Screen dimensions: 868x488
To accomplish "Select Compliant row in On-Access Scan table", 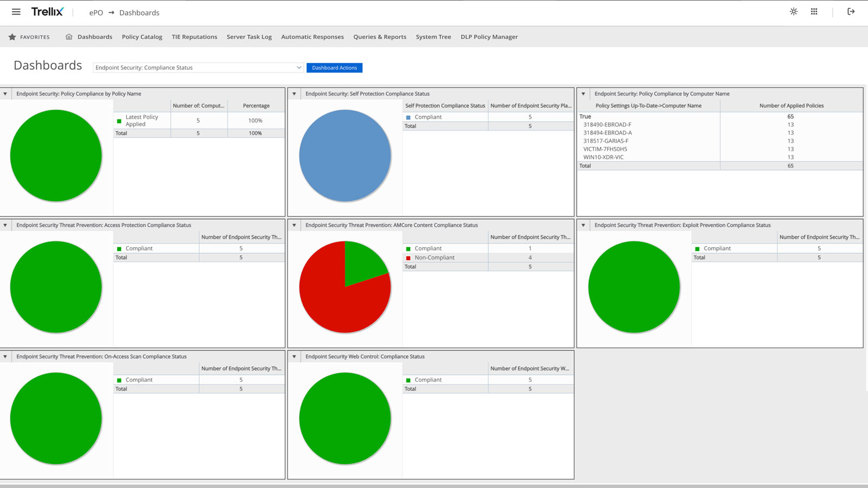I will (199, 380).
